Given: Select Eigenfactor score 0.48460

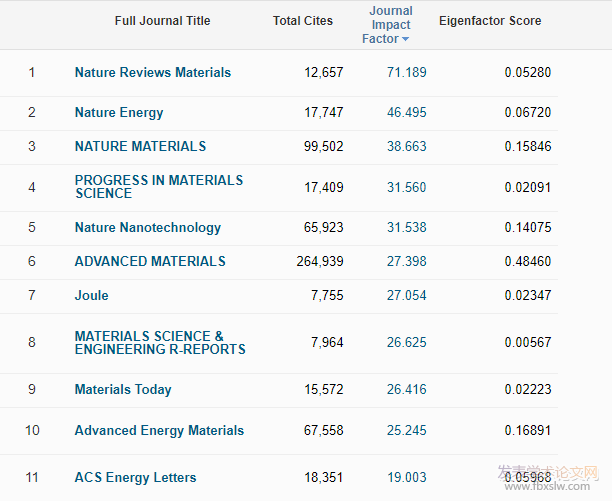Looking at the screenshot, I should pyautogui.click(x=528, y=261).
